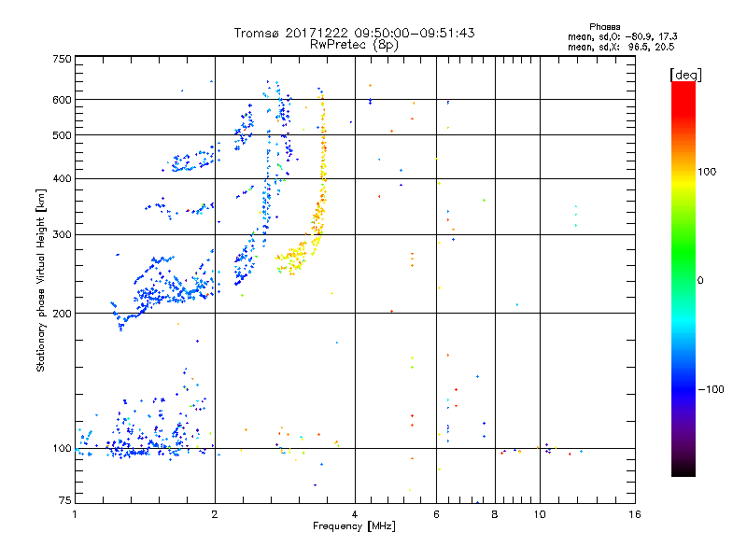
Task: Click the colorbar '100' tick label
Action: [x=707, y=172]
